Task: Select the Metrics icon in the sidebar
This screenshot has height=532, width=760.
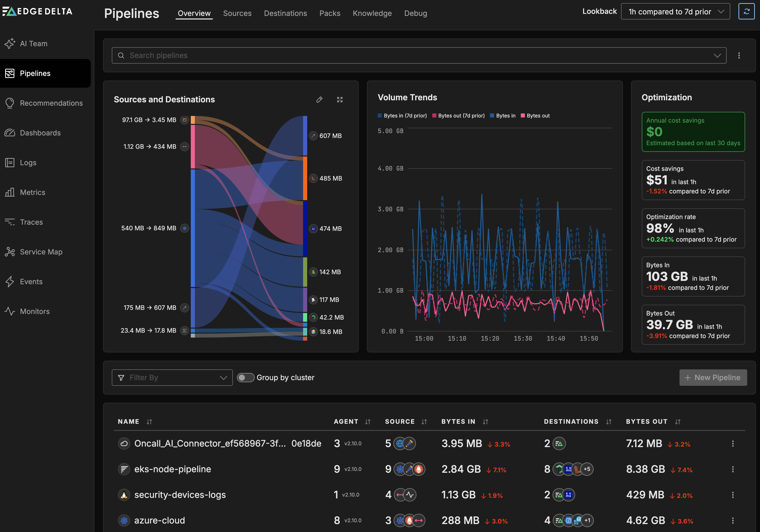Action: click(9, 192)
